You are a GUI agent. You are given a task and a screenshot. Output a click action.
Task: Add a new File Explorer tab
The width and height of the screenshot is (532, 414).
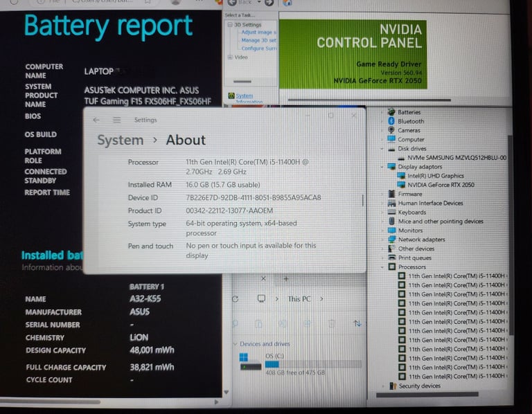pyautogui.click(x=286, y=278)
